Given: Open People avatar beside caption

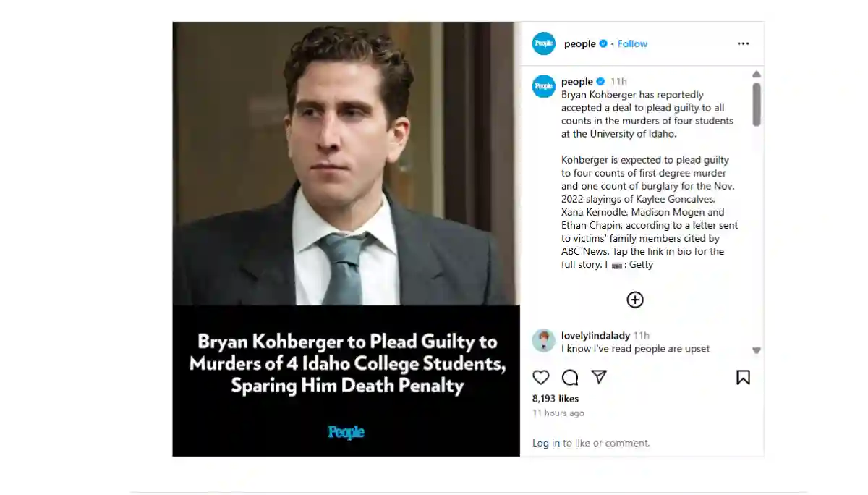Looking at the screenshot, I should point(544,86).
